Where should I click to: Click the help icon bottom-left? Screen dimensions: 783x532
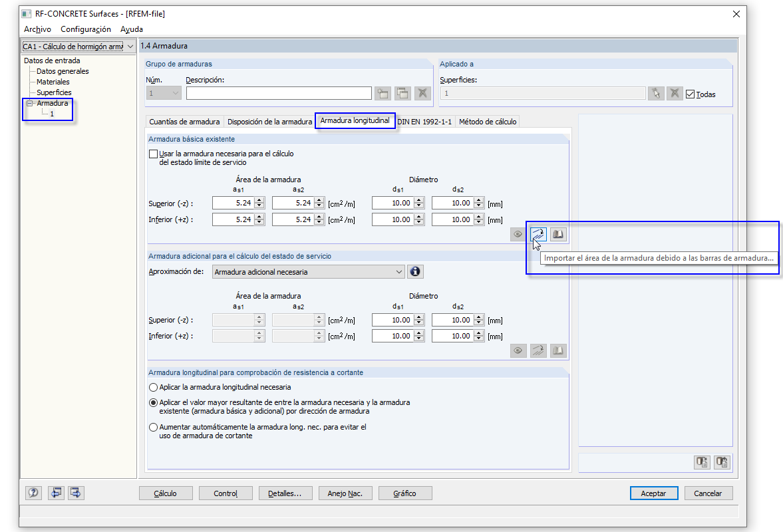click(x=33, y=493)
